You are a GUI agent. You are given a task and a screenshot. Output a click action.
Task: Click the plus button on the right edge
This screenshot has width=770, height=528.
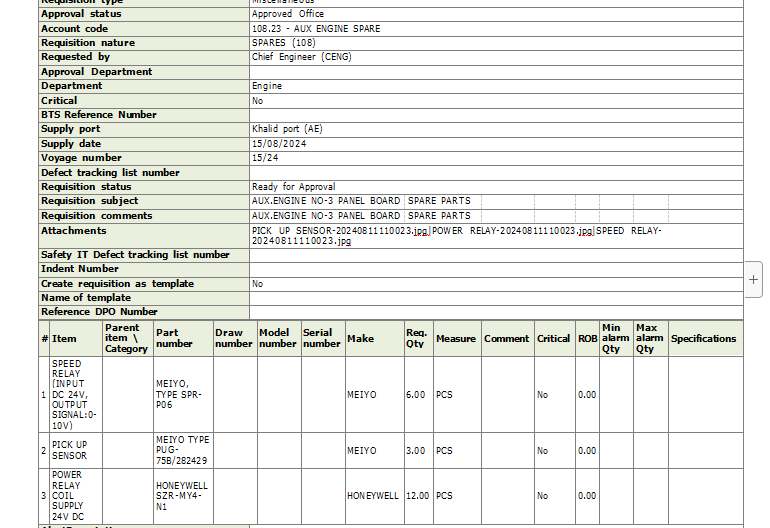(x=754, y=280)
